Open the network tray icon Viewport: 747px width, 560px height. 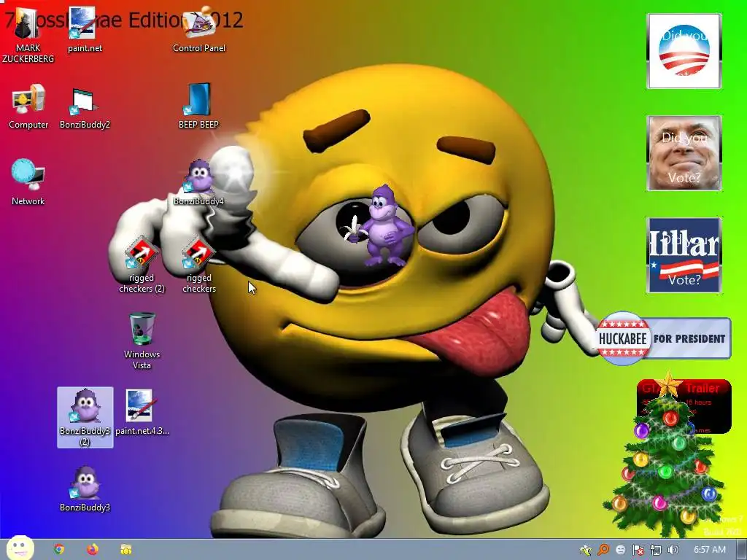pos(656,550)
